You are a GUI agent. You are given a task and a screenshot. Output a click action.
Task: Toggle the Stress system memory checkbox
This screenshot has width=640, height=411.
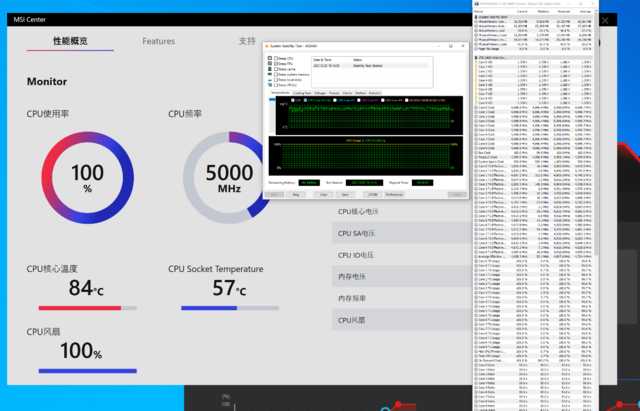point(276,74)
